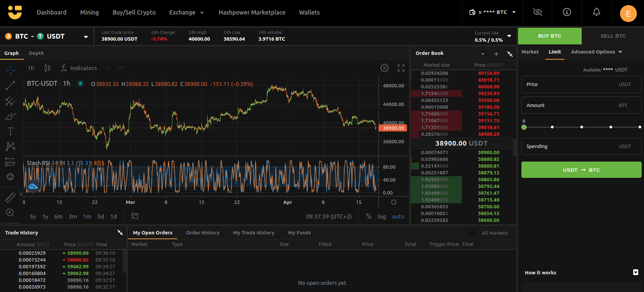This screenshot has height=292, width=644.
Task: Switch to the Market order tab
Action: click(x=530, y=52)
